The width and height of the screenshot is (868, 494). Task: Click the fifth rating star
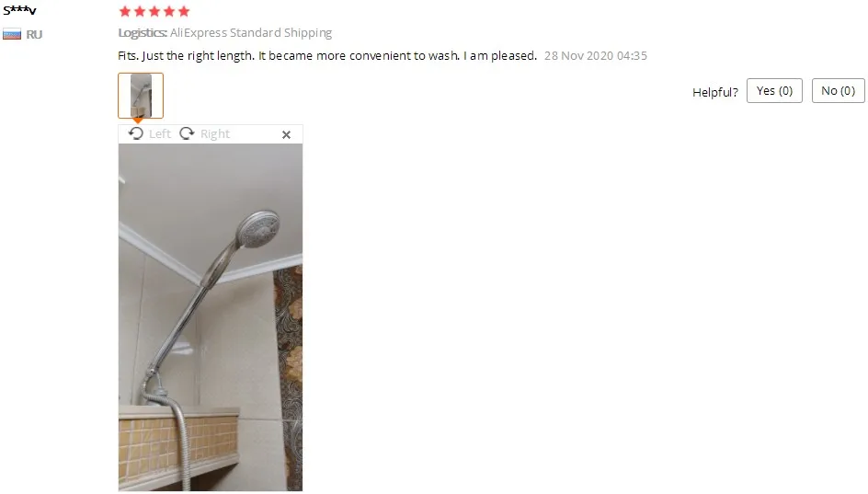click(184, 11)
